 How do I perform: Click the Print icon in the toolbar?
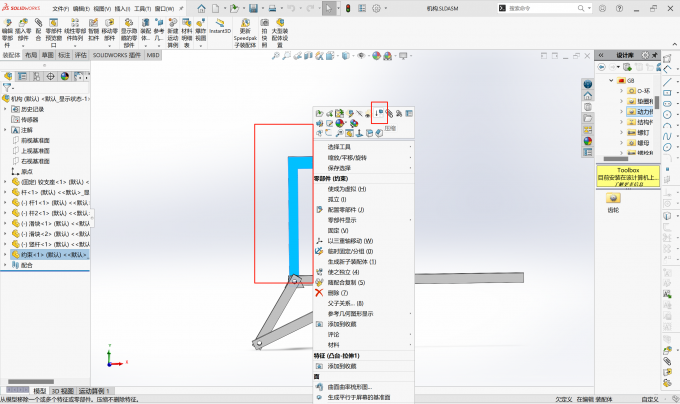click(272, 8)
